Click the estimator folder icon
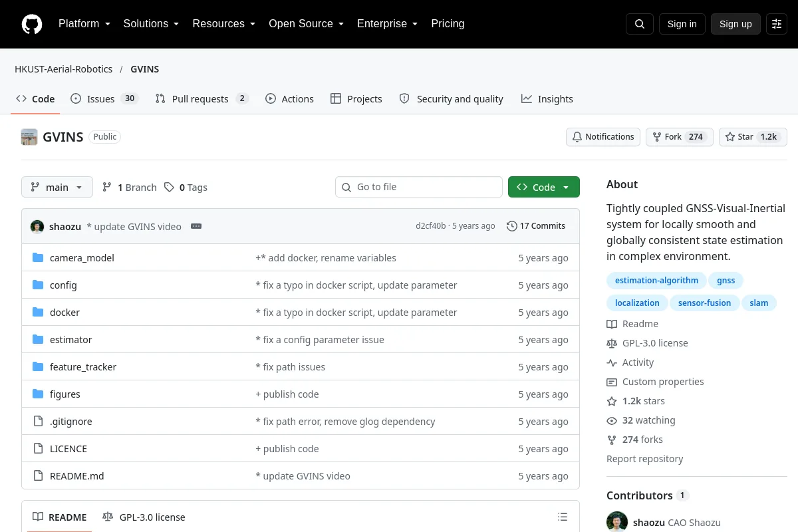This screenshot has width=798, height=532. tap(38, 340)
